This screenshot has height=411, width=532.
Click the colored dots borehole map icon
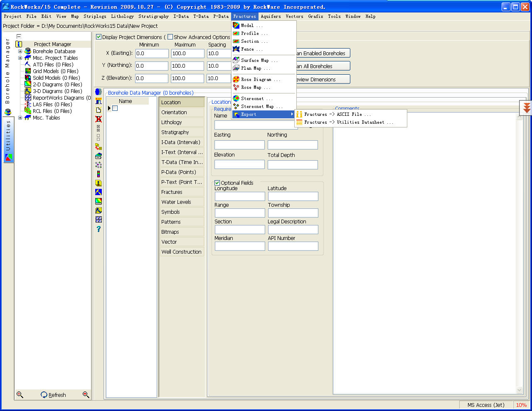pyautogui.click(x=99, y=165)
